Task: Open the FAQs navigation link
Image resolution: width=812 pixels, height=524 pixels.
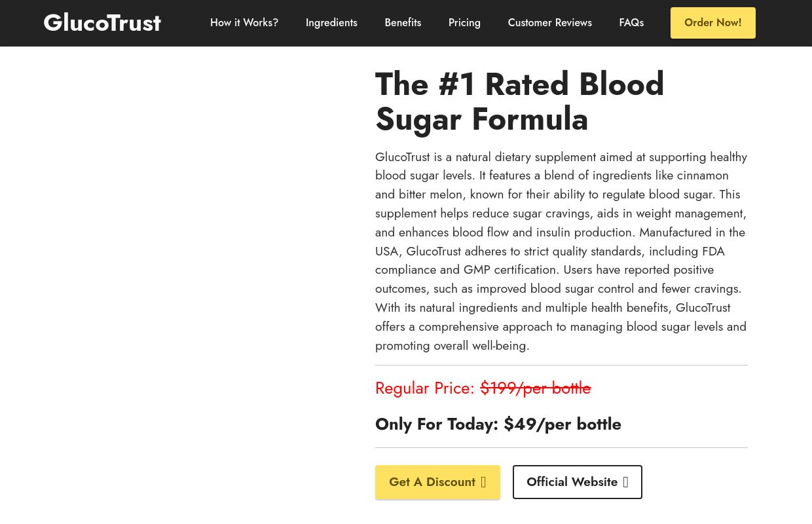Action: (x=631, y=22)
